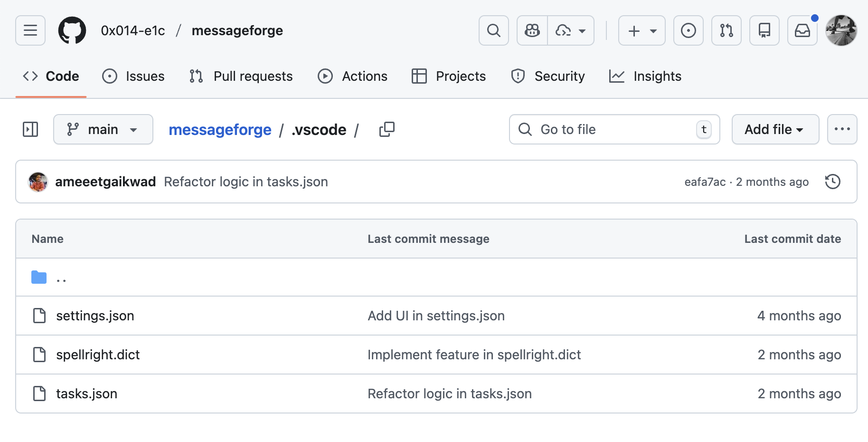Viewport: 868px width, 442px height.
Task: Open the user profile avatar menu
Action: pos(841,30)
